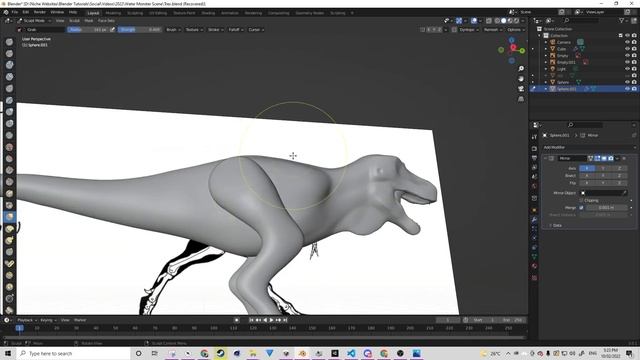Open the Falloff settings dropdown

pos(236,30)
